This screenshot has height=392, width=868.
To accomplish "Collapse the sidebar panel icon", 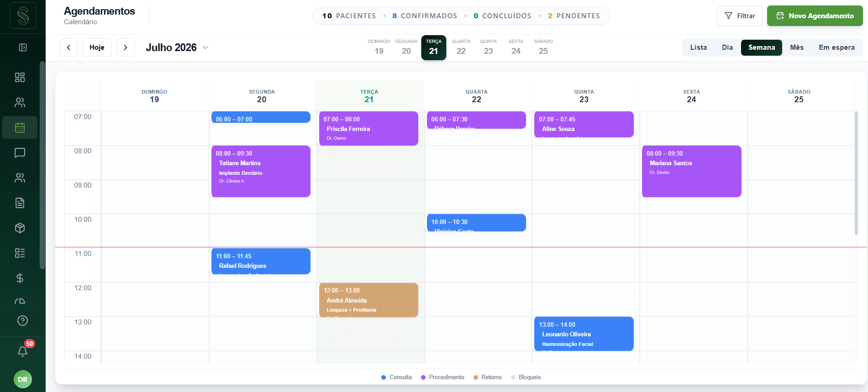I will pos(22,47).
